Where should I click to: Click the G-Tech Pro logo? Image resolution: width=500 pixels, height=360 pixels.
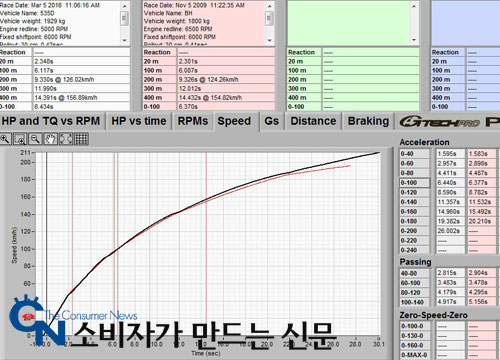(440, 122)
